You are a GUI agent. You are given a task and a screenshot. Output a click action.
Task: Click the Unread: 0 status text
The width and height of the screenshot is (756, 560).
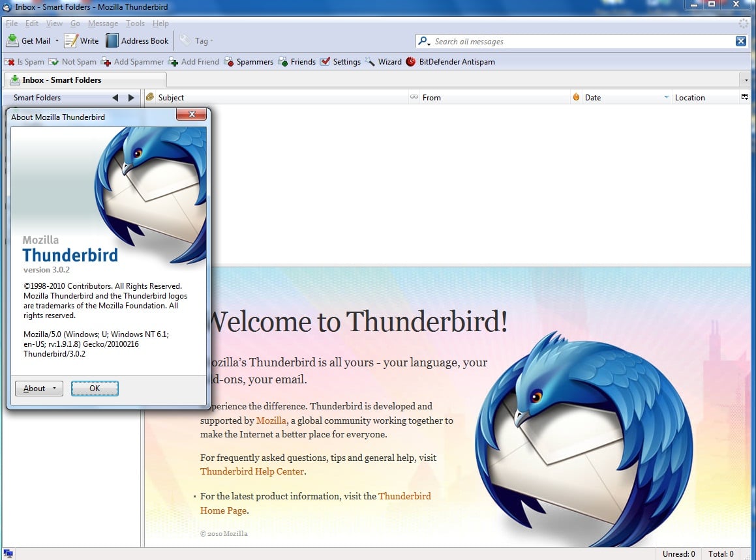click(679, 554)
